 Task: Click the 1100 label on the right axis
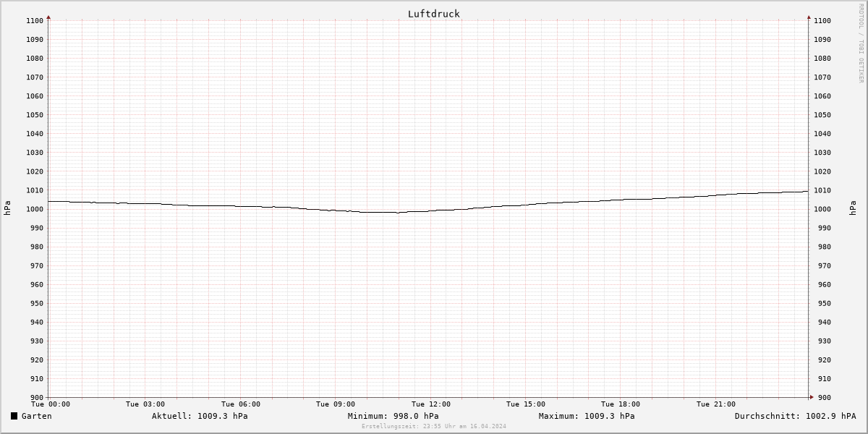coord(822,21)
